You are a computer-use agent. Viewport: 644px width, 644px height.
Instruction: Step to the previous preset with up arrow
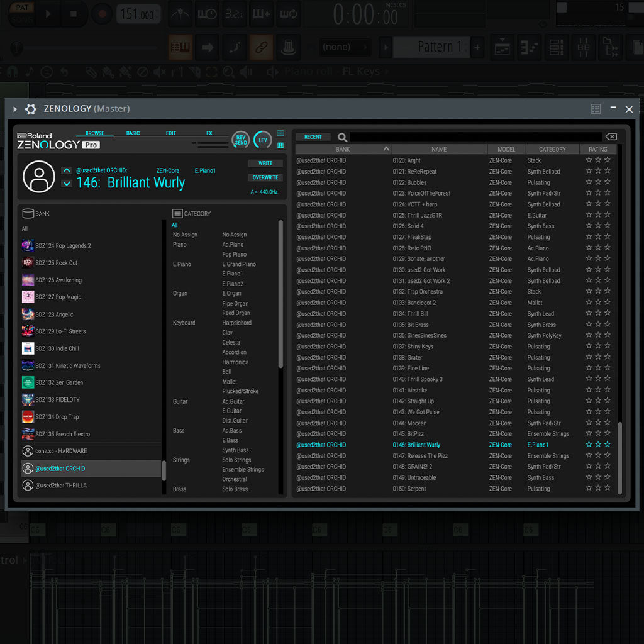(67, 170)
